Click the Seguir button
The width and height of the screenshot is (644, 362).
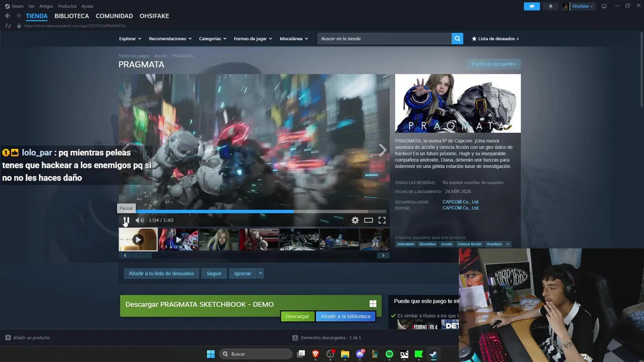[x=214, y=274]
